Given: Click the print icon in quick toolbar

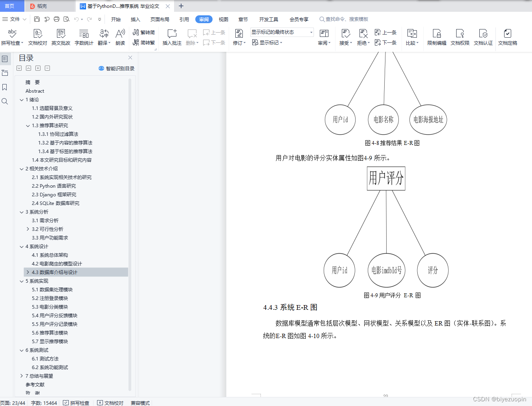Looking at the screenshot, I should [x=57, y=19].
